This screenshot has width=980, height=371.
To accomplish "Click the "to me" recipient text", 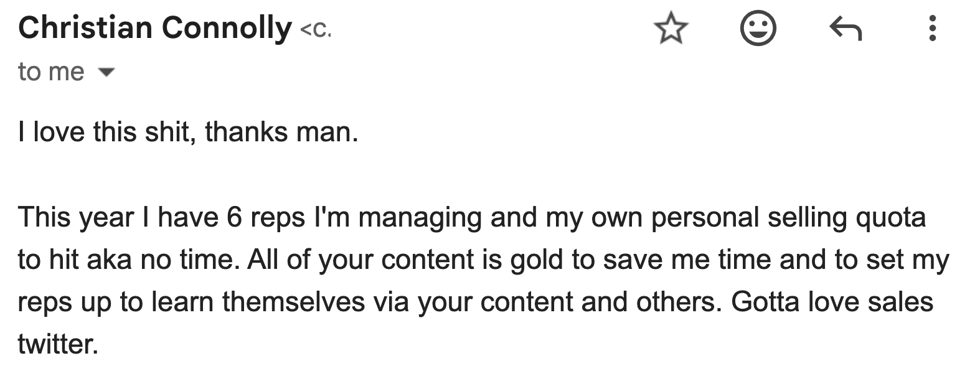I will [51, 72].
